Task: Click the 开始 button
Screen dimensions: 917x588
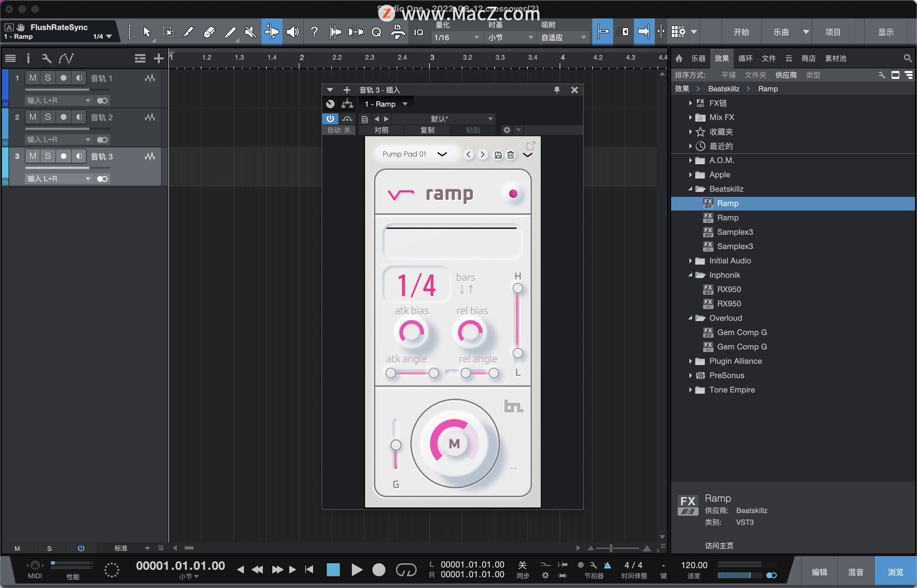Action: pyautogui.click(x=741, y=32)
